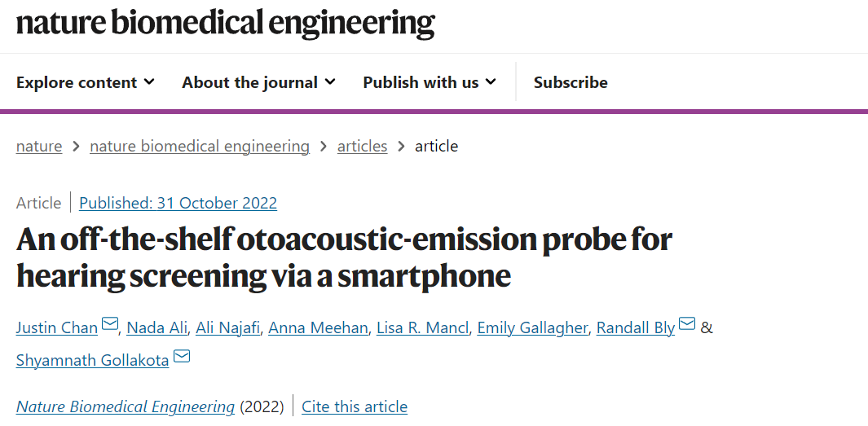Image resolution: width=868 pixels, height=426 pixels.
Task: Open the italic Nature Biomedical Engineering journal link
Action: tap(126, 406)
